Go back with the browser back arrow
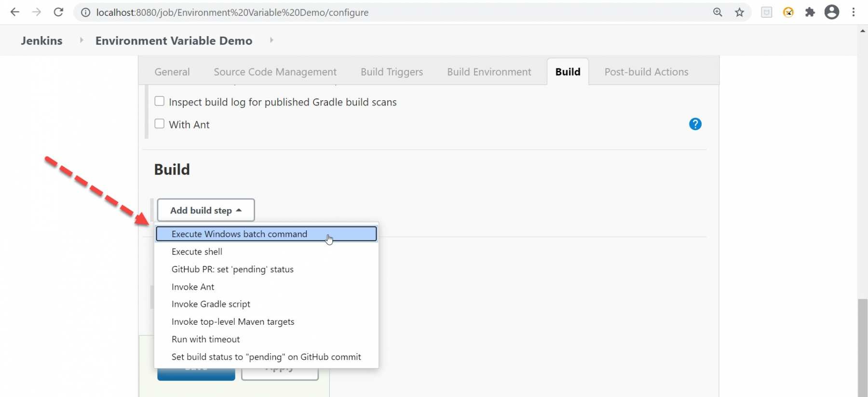This screenshot has width=868, height=397. click(15, 12)
